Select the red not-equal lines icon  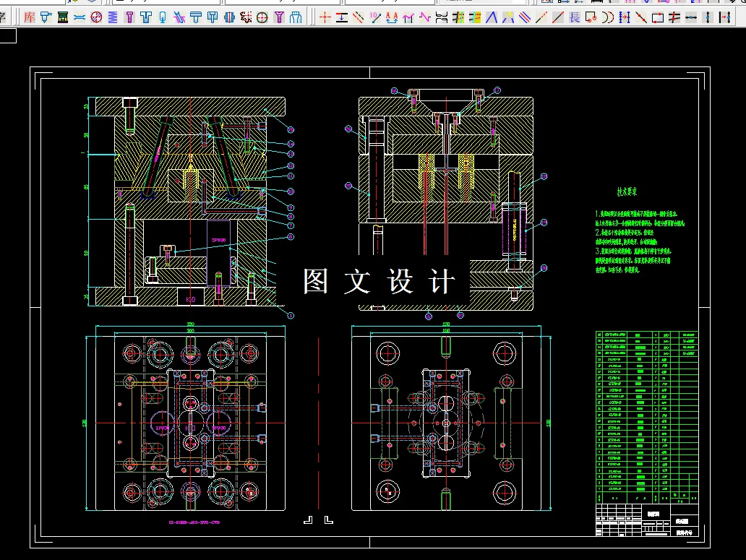(674, 17)
